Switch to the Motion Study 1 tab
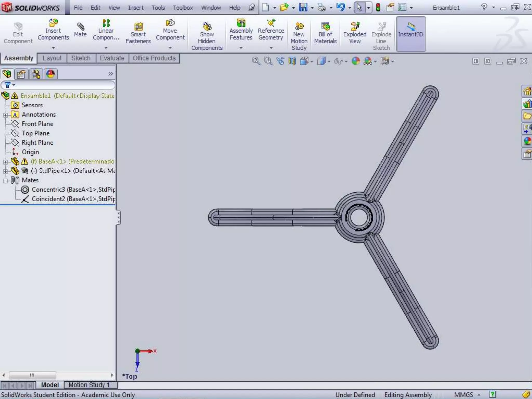 click(x=89, y=385)
